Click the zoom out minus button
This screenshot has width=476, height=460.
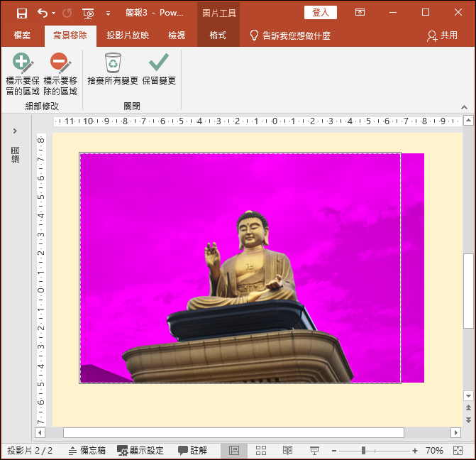click(x=334, y=451)
